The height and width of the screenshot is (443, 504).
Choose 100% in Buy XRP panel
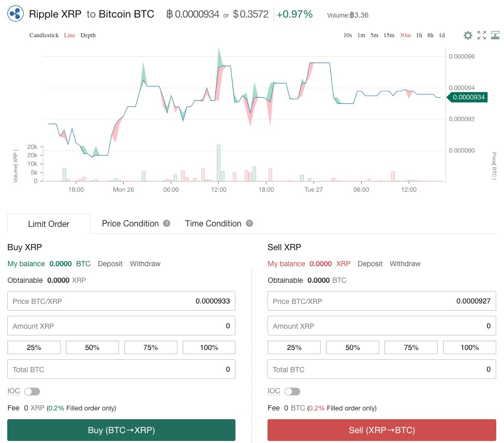point(209,347)
